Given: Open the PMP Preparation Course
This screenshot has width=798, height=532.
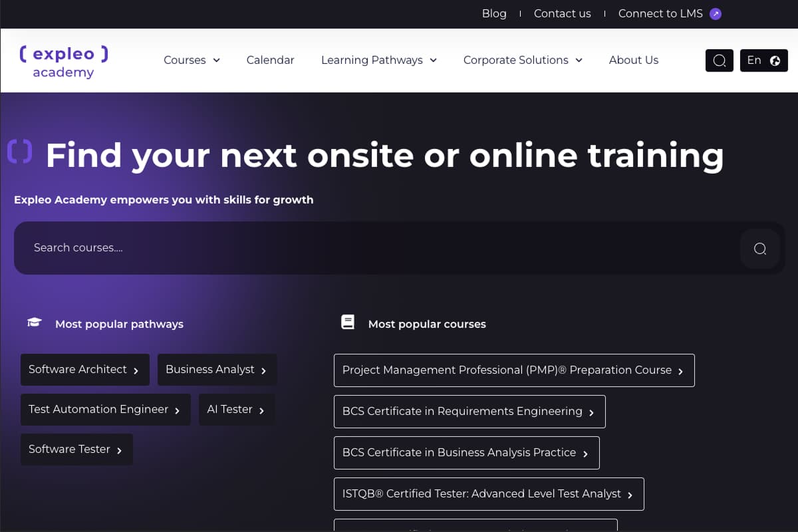Looking at the screenshot, I should click(x=513, y=370).
